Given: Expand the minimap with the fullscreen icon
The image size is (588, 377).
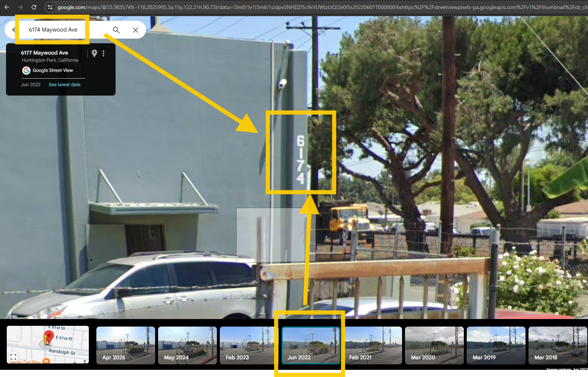Looking at the screenshot, I should (x=14, y=357).
